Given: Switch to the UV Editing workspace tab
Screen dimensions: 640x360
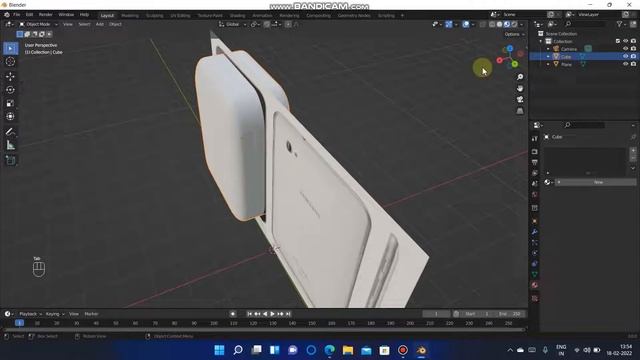Looking at the screenshot, I should pyautogui.click(x=180, y=16).
